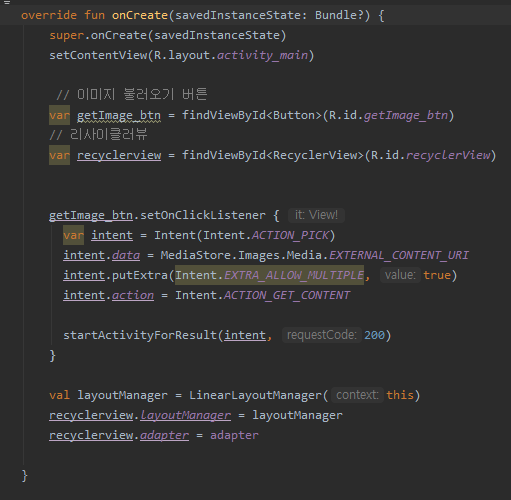
Task: Click the "super" keyword
Action: click(66, 35)
